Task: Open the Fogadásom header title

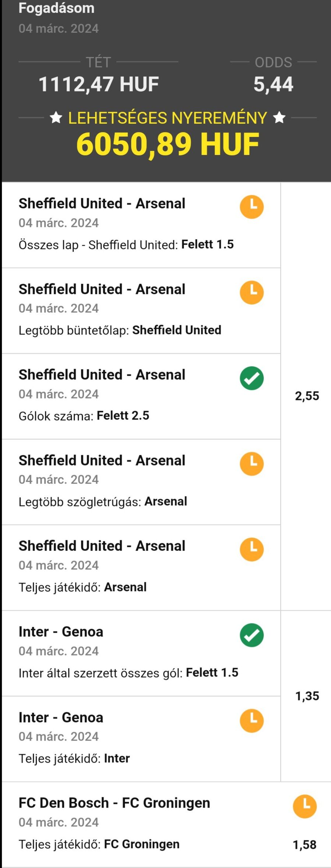Action: 56,8
